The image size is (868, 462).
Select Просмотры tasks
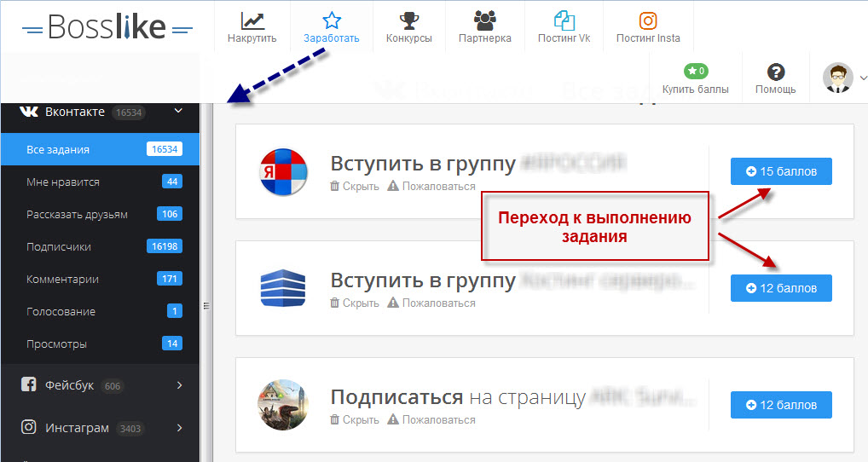tap(101, 344)
